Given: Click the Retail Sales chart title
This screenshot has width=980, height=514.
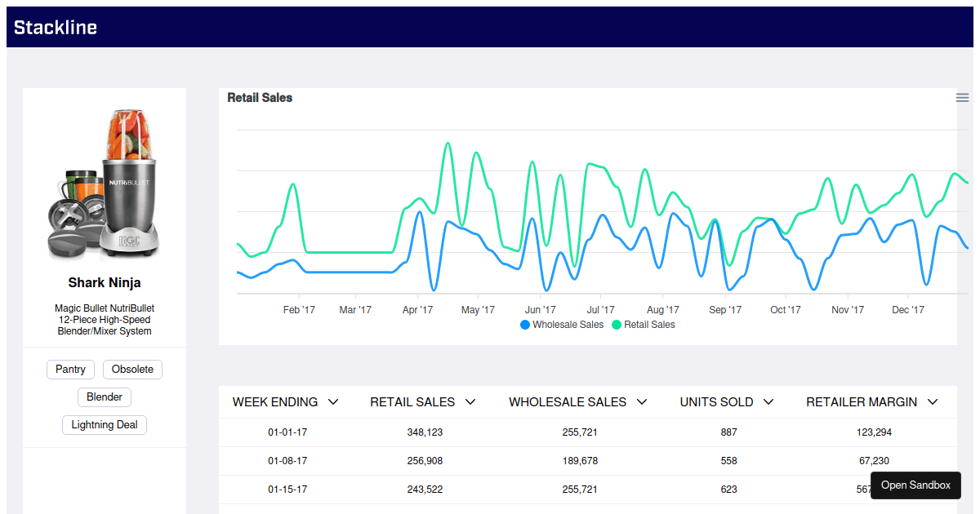Looking at the screenshot, I should [259, 97].
